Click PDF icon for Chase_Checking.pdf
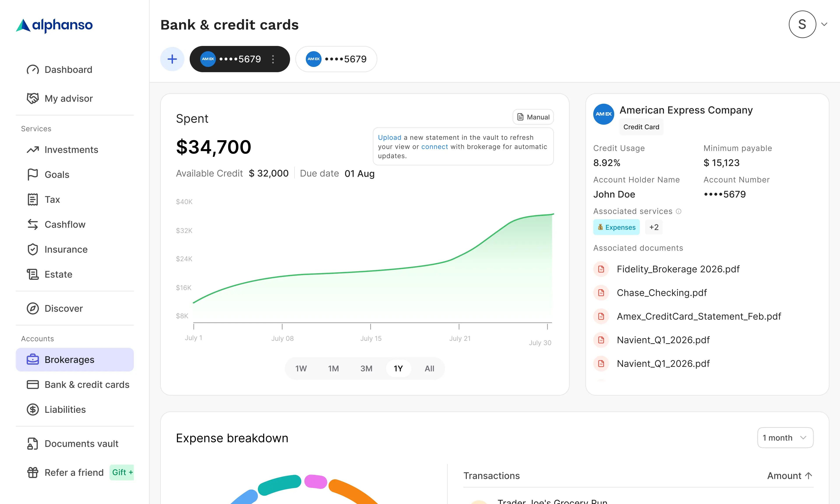This screenshot has width=840, height=504. (x=601, y=293)
